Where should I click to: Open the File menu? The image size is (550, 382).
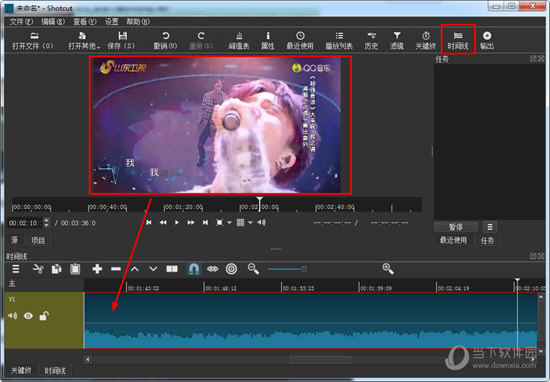[21, 22]
